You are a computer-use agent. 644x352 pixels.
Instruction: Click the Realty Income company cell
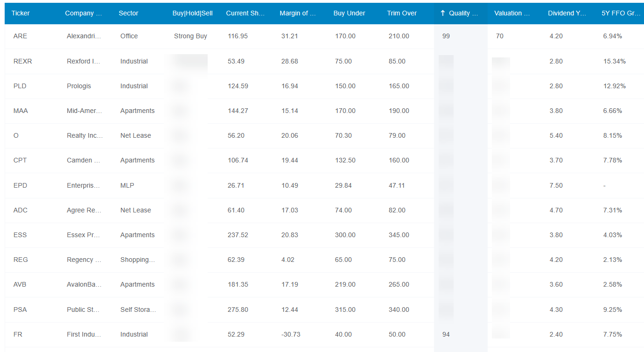point(83,135)
